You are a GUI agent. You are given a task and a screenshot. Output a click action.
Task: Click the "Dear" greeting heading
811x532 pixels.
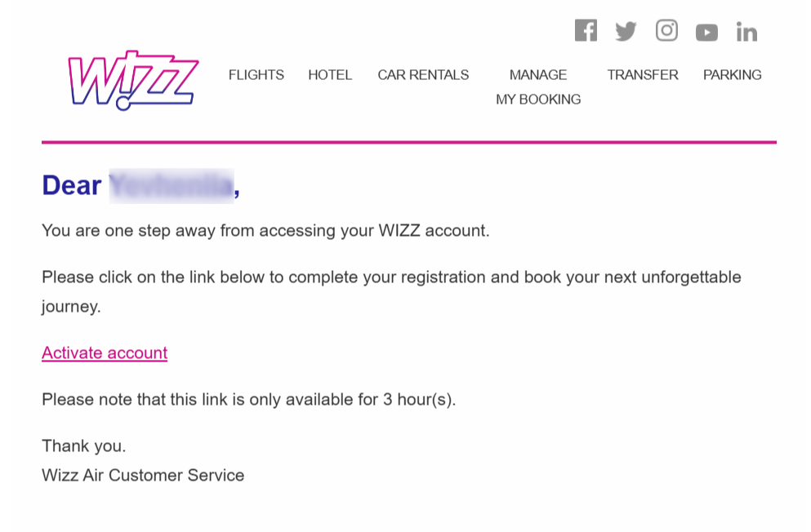coord(72,186)
